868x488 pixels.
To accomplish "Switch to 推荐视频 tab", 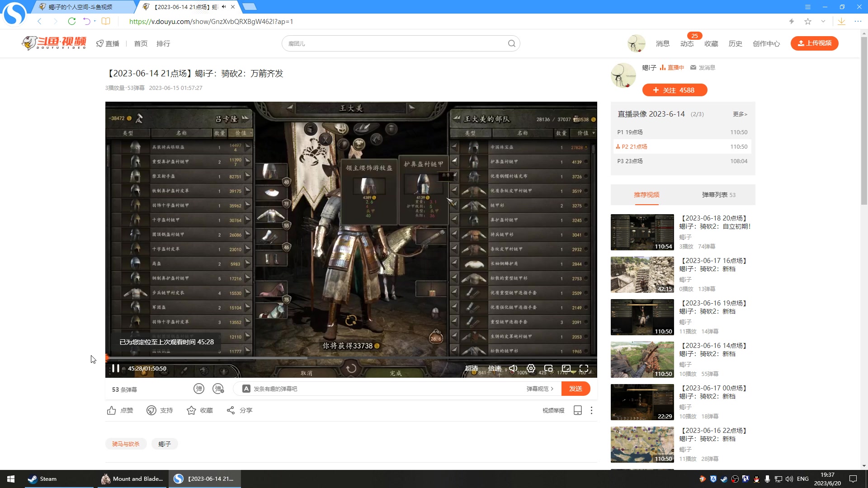I will [x=646, y=195].
